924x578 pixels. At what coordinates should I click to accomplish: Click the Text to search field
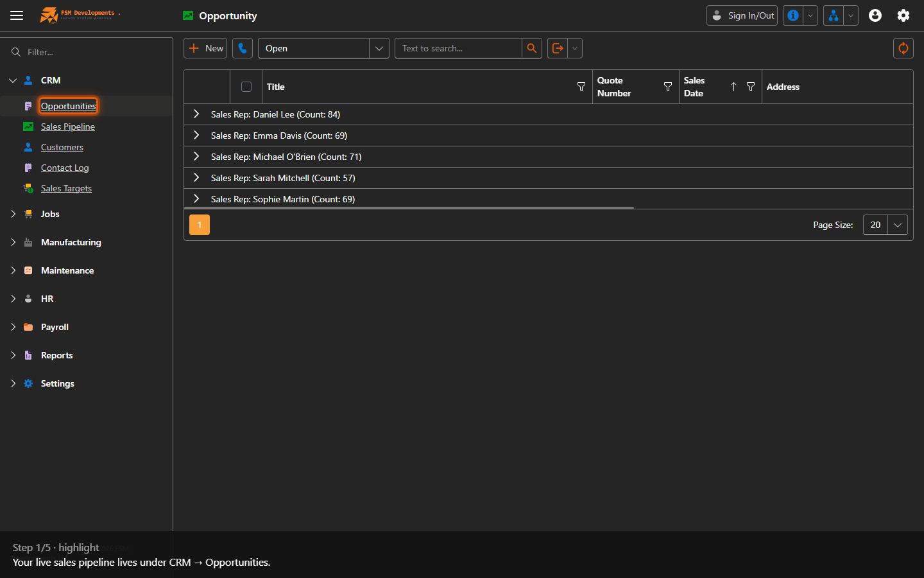click(x=458, y=48)
